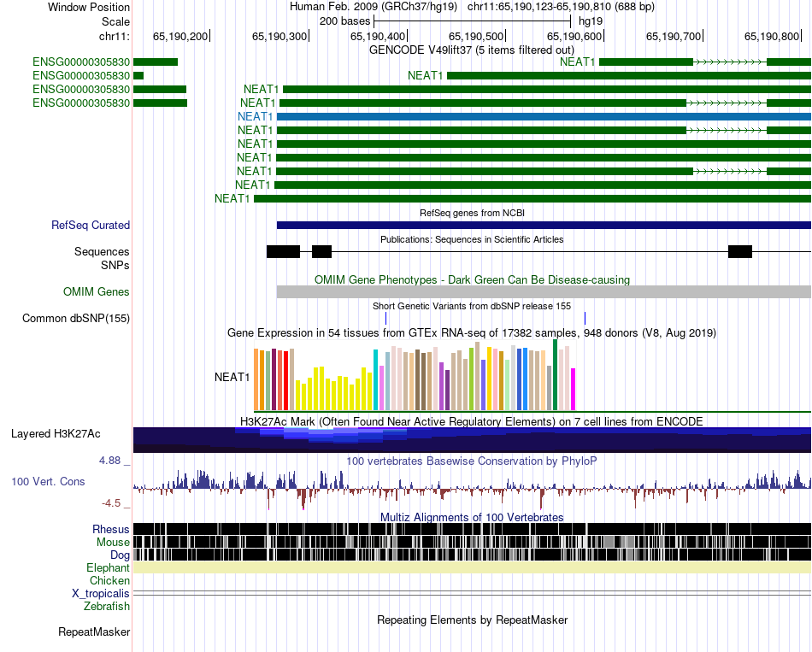Open Repeating Elements by RepeatMasker title

tap(473, 620)
